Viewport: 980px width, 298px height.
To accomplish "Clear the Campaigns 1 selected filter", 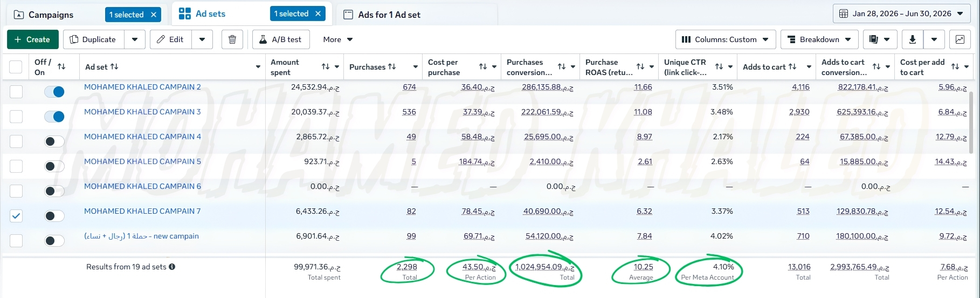I will click(154, 15).
